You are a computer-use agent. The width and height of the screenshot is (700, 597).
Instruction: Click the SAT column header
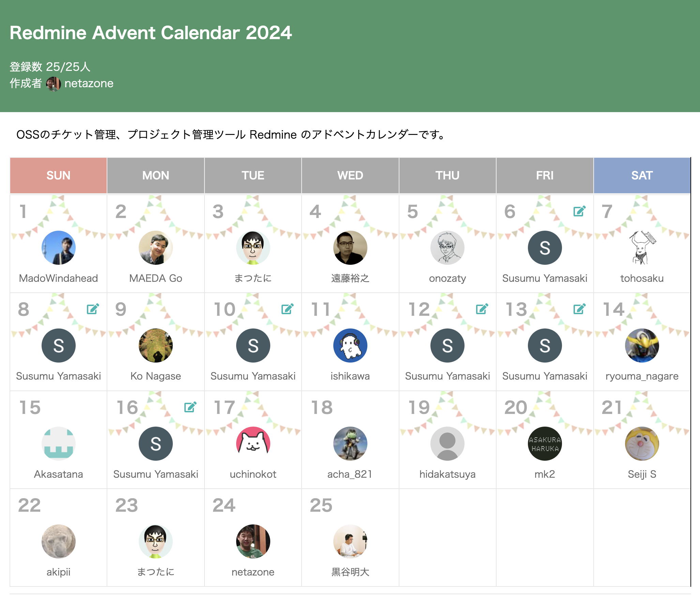pyautogui.click(x=642, y=175)
